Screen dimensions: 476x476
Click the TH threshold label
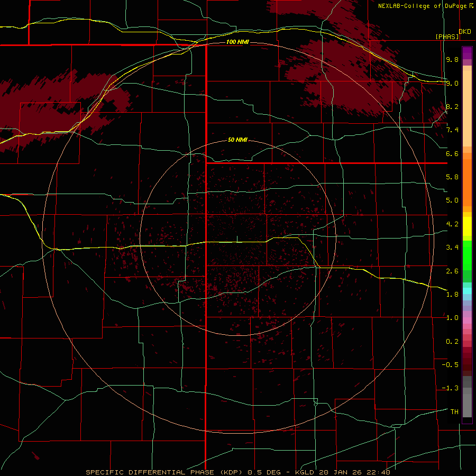(454, 411)
